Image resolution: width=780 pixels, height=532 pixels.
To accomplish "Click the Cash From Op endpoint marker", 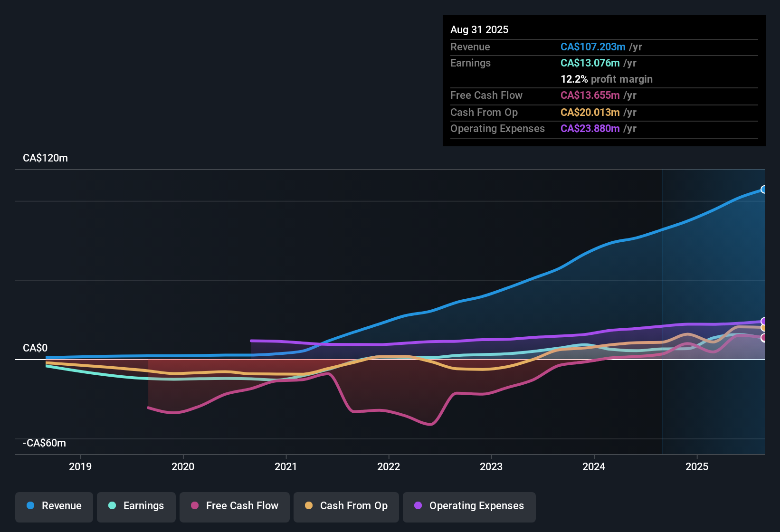I will pos(764,328).
